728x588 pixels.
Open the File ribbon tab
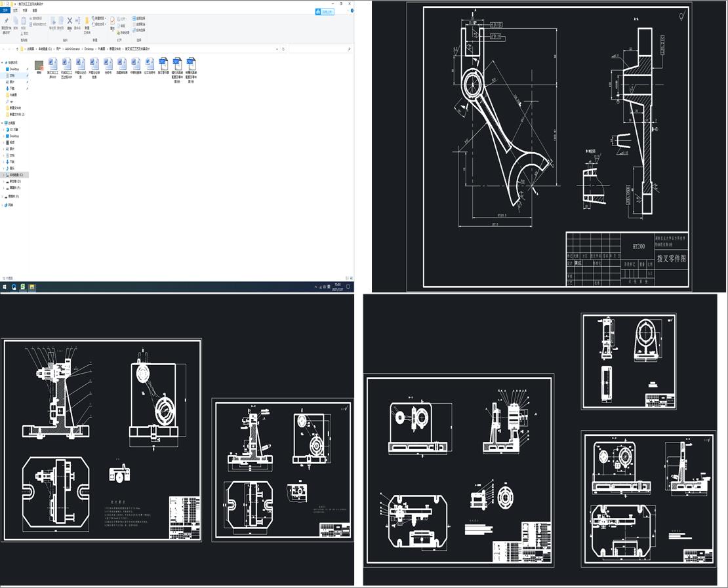coord(5,10)
